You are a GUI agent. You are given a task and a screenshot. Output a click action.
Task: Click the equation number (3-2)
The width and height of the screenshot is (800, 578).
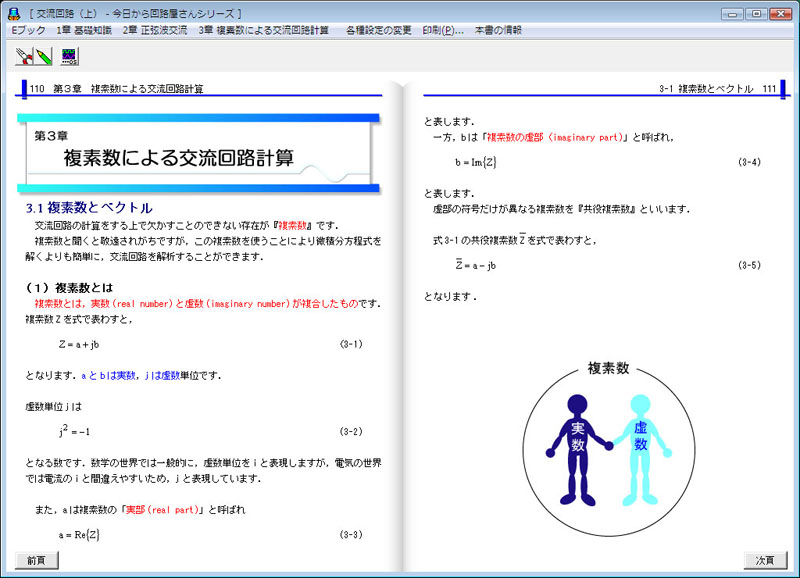(351, 432)
